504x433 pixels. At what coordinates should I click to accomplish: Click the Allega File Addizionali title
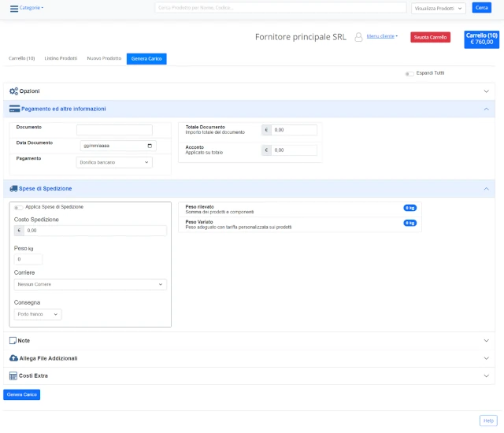(x=49, y=358)
